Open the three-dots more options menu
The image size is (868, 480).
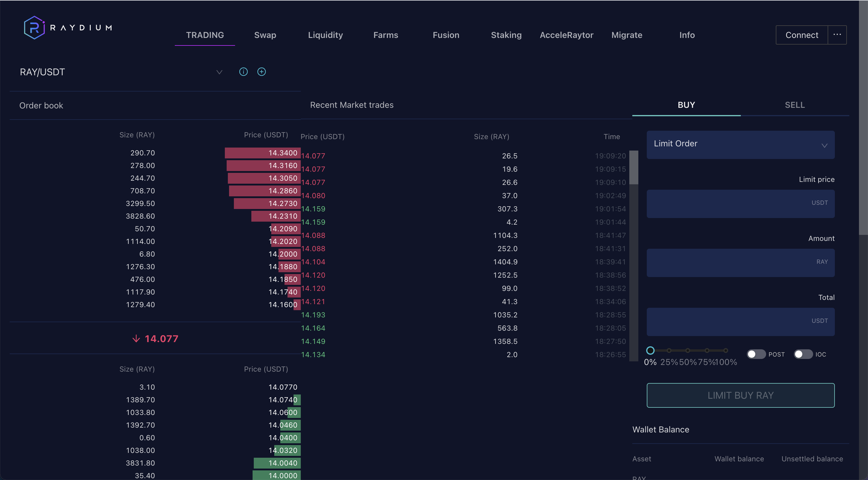pyautogui.click(x=837, y=35)
